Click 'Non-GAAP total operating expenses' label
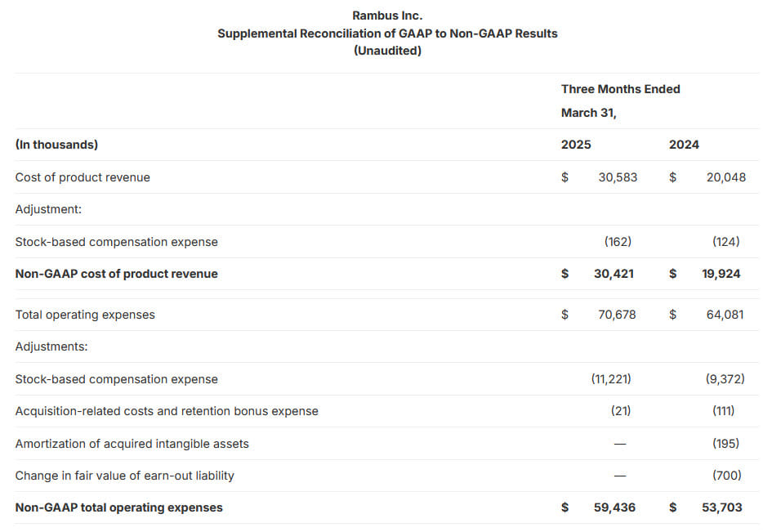763x532 pixels. [x=118, y=507]
